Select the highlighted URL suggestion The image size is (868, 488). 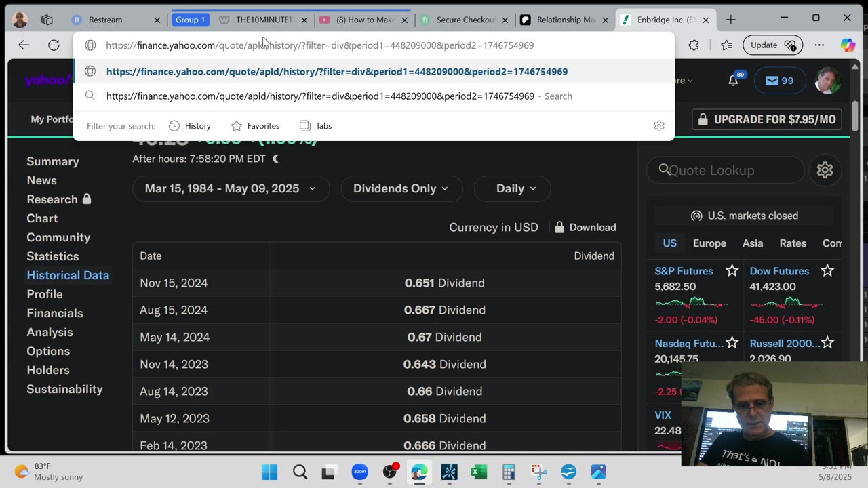pyautogui.click(x=374, y=71)
